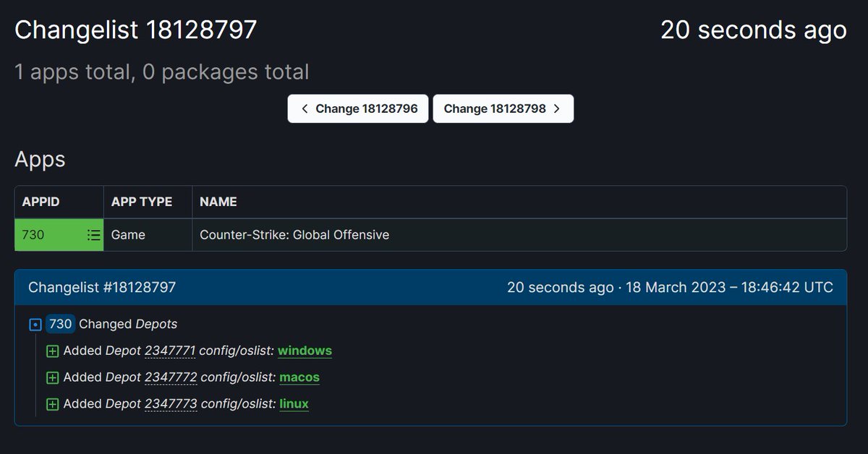Click the 730 badge in the changelist

pyautogui.click(x=60, y=324)
